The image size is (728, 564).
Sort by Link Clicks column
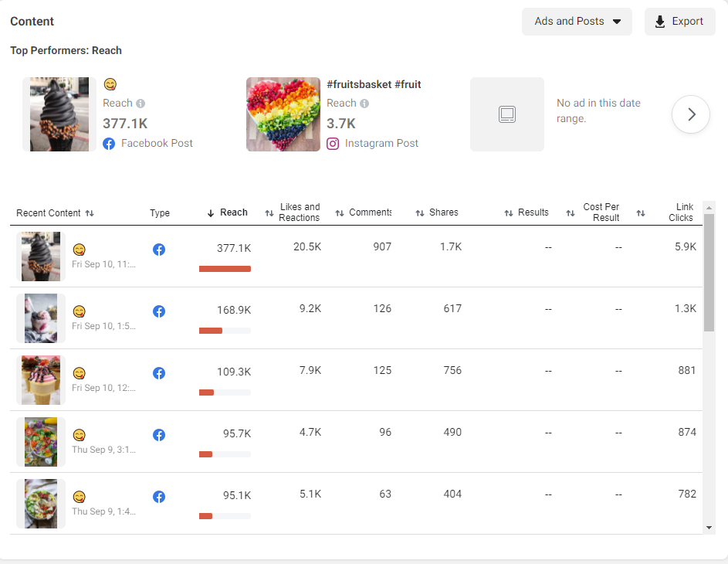click(680, 212)
